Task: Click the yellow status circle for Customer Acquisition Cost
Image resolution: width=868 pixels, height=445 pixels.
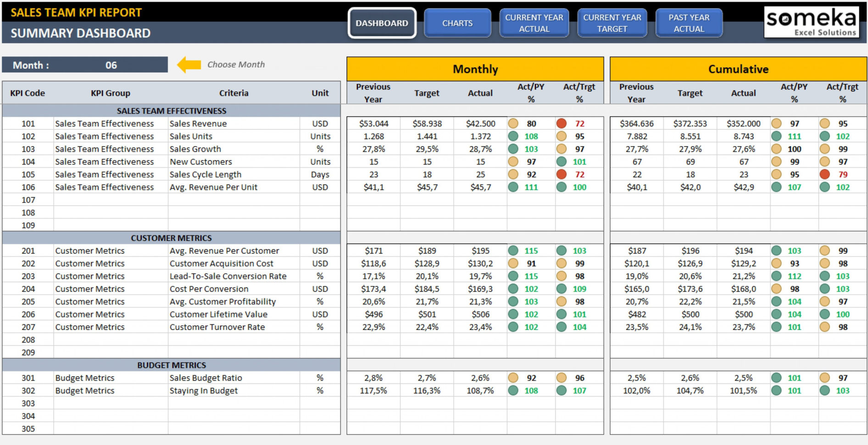Action: click(x=513, y=263)
